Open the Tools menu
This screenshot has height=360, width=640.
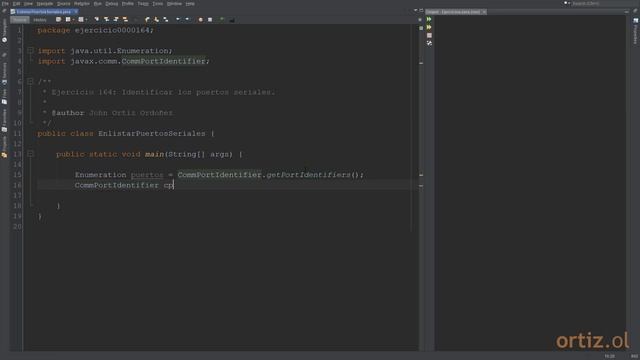pos(158,4)
